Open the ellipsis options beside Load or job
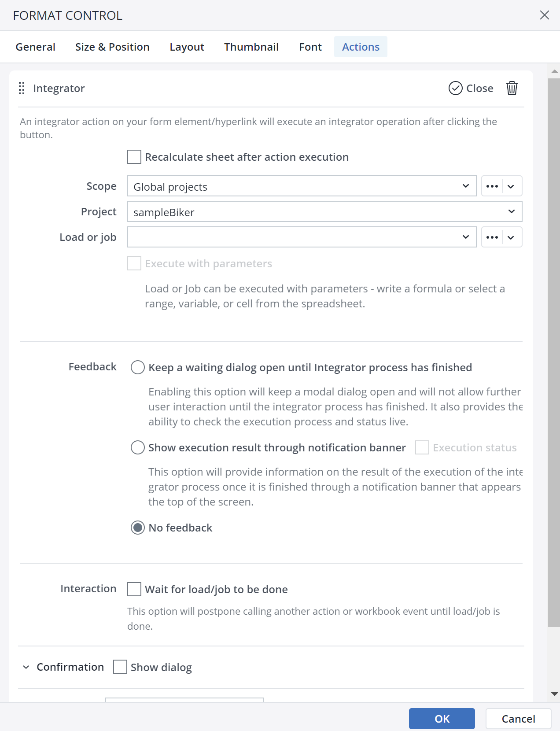The image size is (560, 731). (492, 237)
